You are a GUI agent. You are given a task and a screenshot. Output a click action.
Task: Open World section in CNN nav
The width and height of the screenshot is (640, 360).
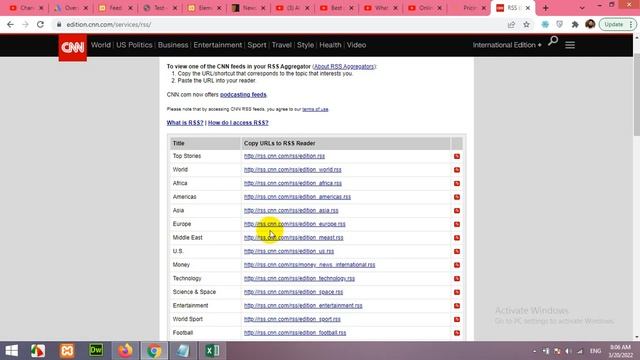pyautogui.click(x=101, y=45)
